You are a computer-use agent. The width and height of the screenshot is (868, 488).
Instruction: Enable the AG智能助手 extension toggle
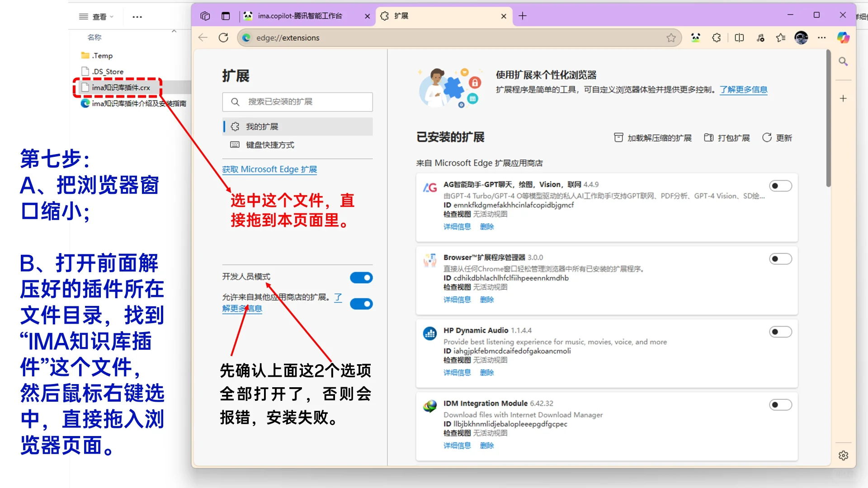(780, 186)
